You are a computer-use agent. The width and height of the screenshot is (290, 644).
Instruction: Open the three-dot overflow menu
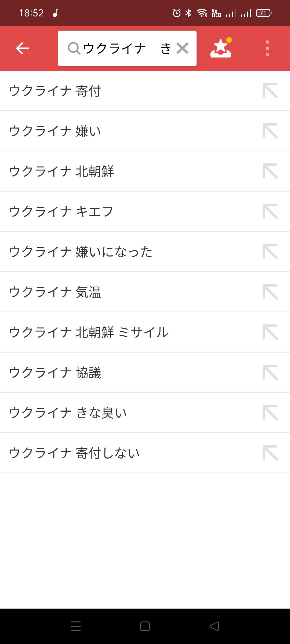[267, 48]
